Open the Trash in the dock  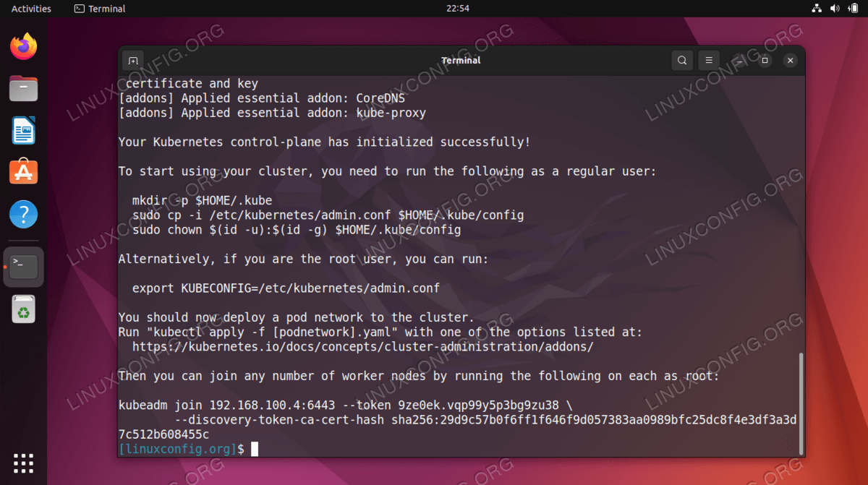(x=23, y=309)
